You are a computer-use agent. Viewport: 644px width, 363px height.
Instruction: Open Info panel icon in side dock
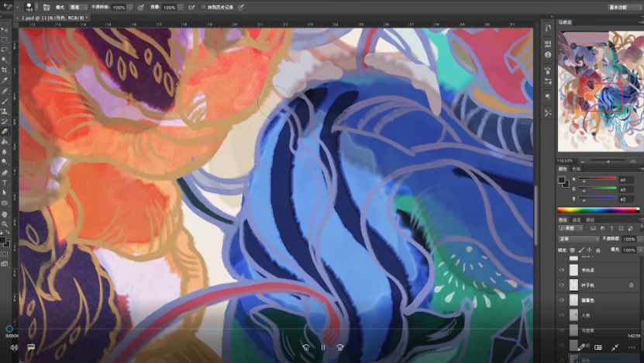(x=548, y=54)
